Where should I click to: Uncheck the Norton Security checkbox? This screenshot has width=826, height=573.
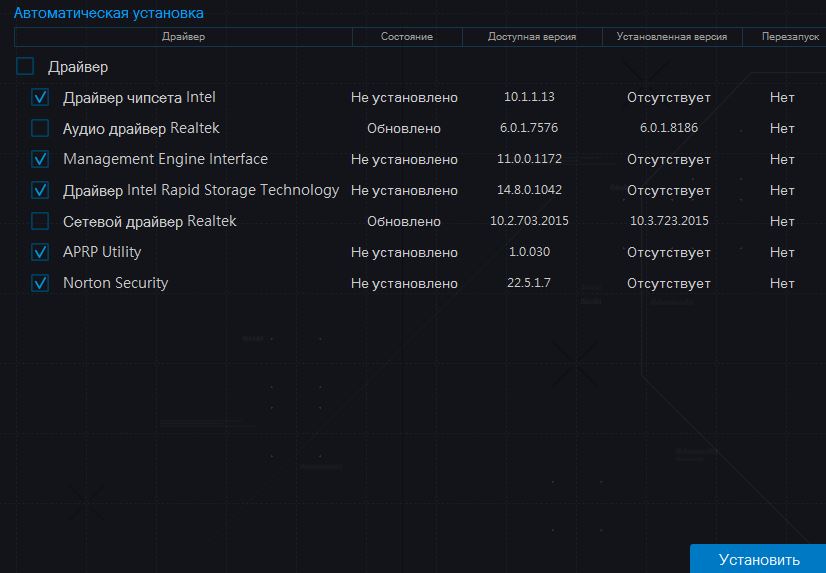click(x=40, y=283)
